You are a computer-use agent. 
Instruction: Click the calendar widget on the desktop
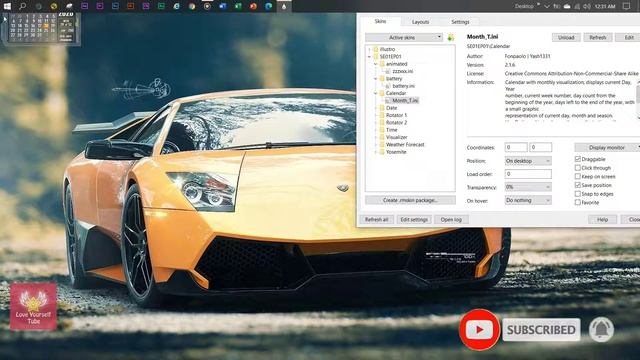(42, 28)
